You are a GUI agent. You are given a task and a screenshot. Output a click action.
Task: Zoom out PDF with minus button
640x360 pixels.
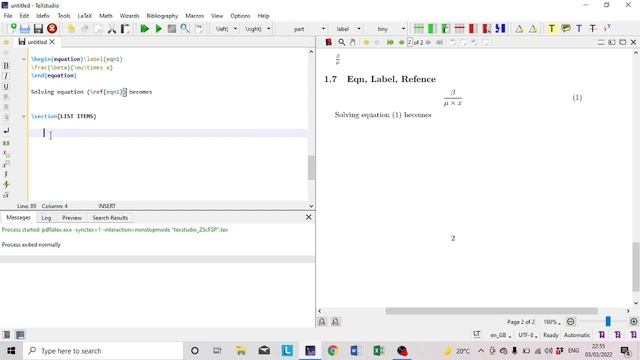pos(571,322)
